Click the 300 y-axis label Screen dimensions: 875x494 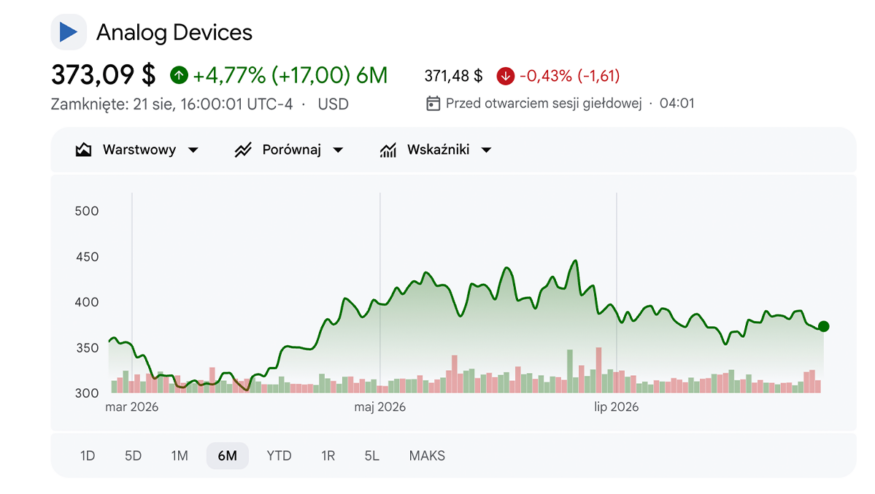tap(86, 393)
